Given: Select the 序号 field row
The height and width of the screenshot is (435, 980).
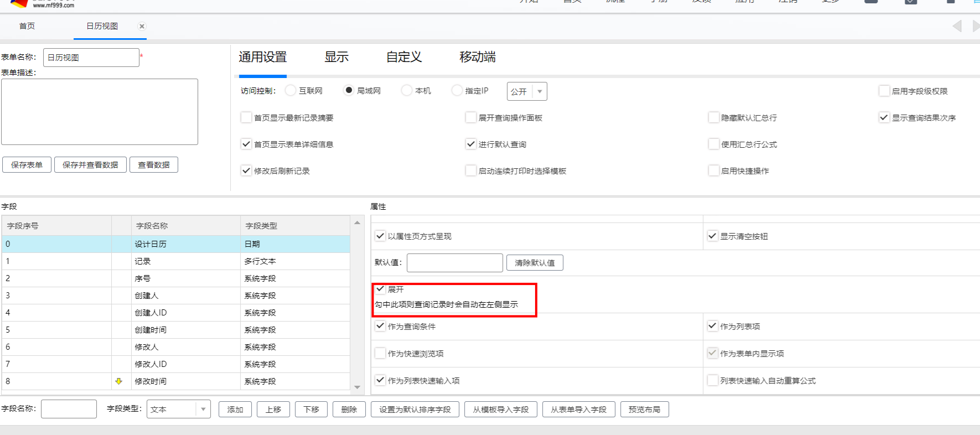Looking at the screenshot, I should click(176, 278).
